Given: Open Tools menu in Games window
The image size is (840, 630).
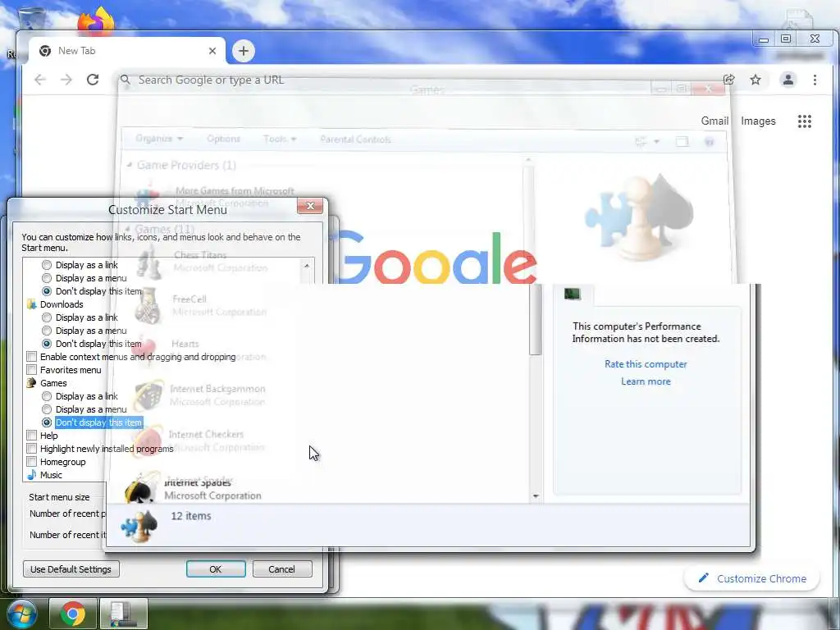Looking at the screenshot, I should [280, 139].
